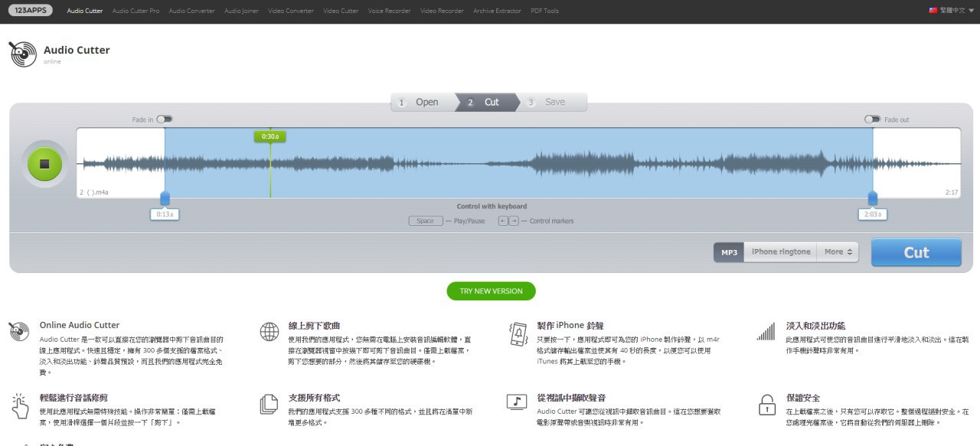
Task: Click the Audio Cutter vinyl logo icon
Action: 22,54
